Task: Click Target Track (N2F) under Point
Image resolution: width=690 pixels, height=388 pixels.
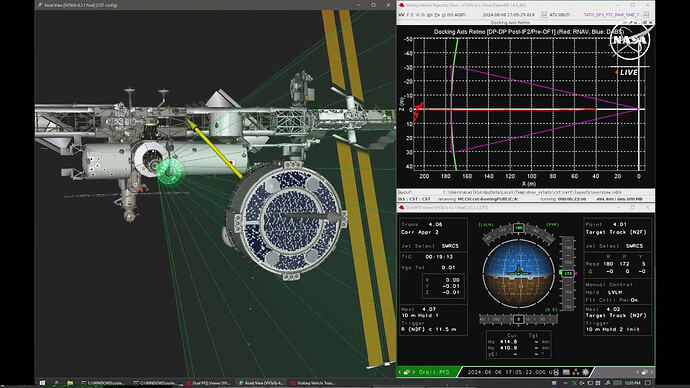Action: point(616,232)
